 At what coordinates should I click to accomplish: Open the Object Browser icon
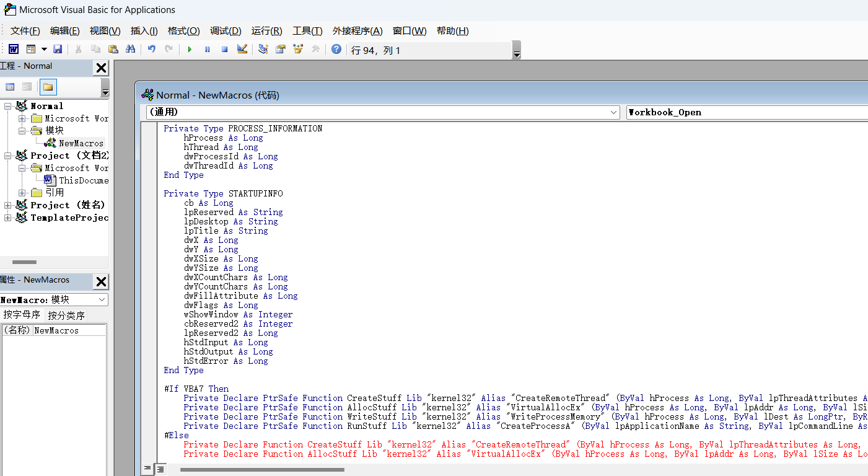click(x=298, y=49)
